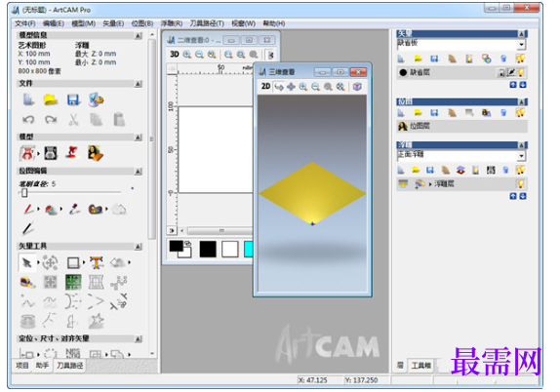Switch to the 助手 tab

click(42, 366)
